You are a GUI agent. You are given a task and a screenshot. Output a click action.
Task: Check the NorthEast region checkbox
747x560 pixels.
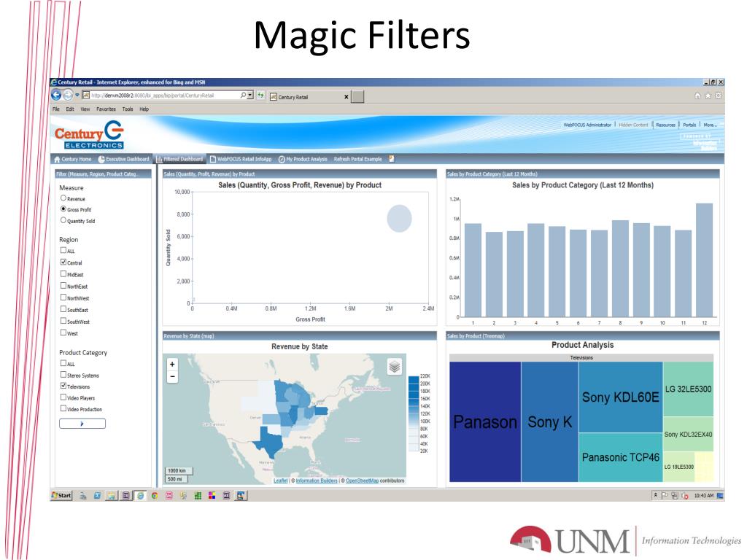pyautogui.click(x=63, y=286)
